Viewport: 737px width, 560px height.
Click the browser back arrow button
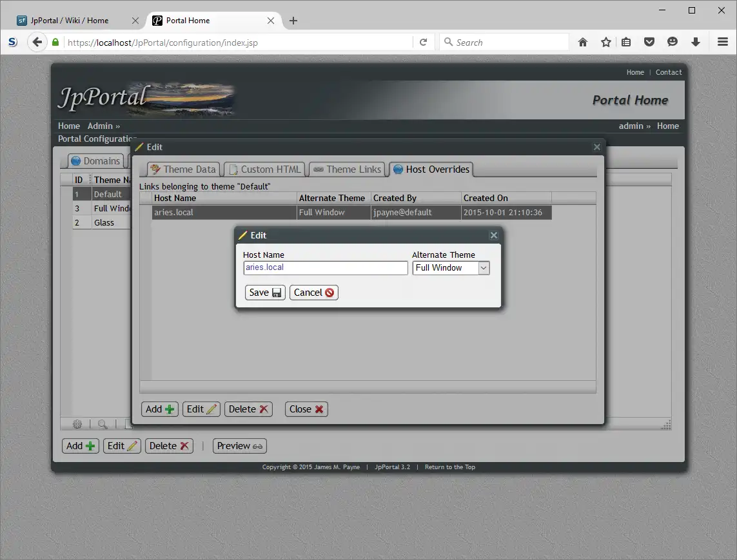[x=37, y=43]
